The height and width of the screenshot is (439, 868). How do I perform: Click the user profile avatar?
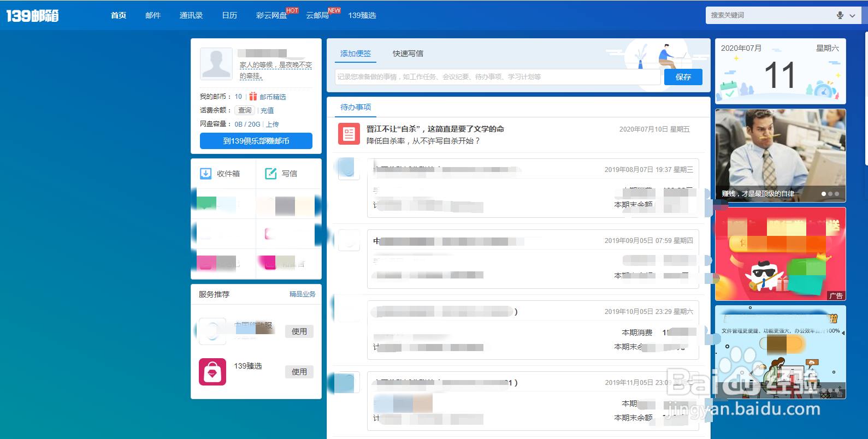pos(216,64)
